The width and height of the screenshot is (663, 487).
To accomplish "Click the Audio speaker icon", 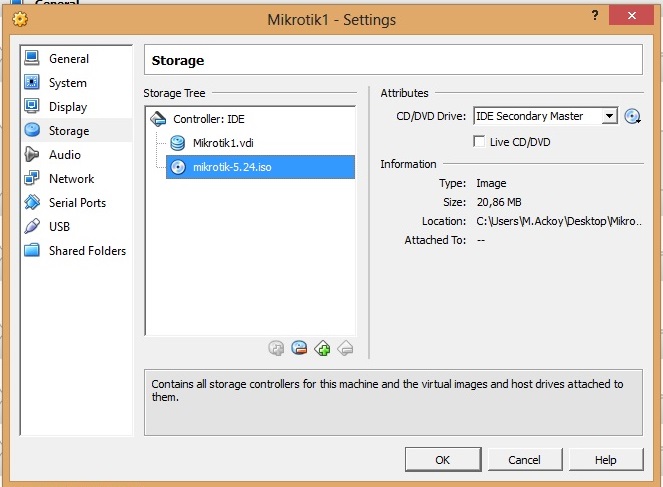I will [32, 154].
